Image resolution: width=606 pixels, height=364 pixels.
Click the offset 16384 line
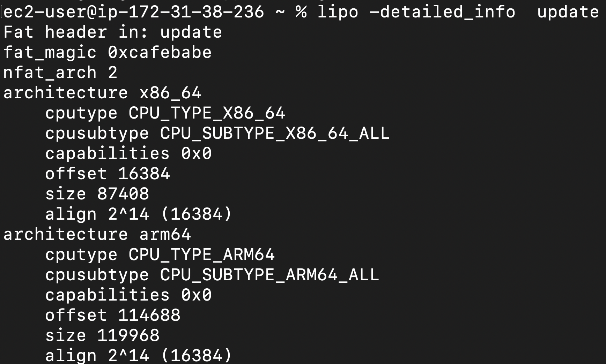[108, 174]
